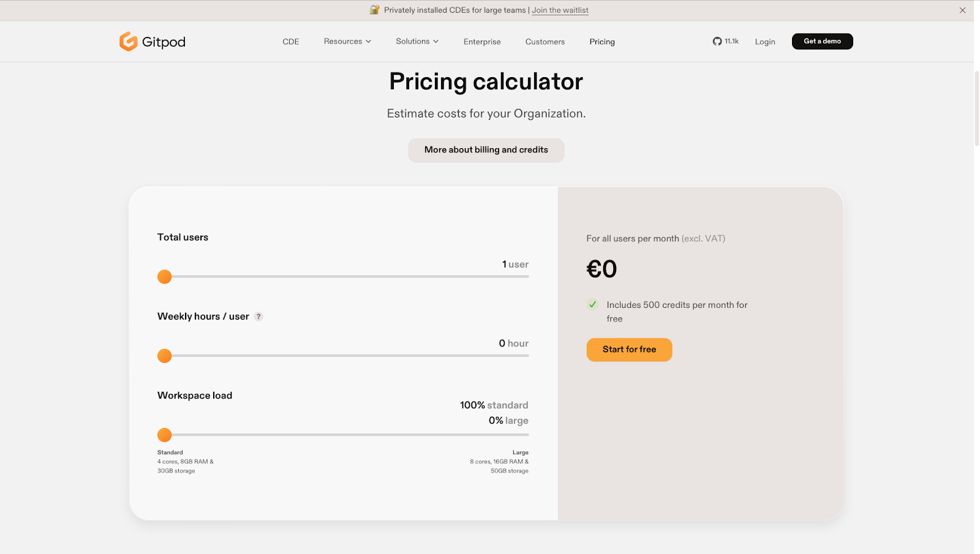
Task: Click the Get a demo button
Action: tap(822, 41)
